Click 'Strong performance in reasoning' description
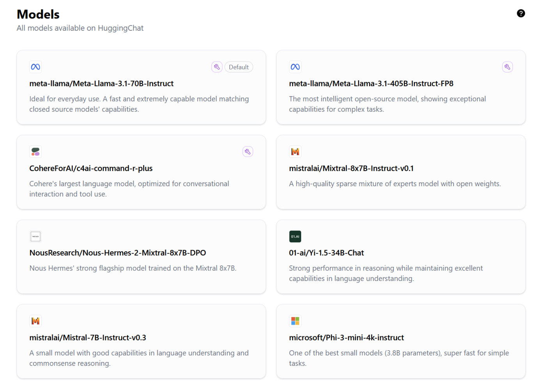 click(x=386, y=273)
